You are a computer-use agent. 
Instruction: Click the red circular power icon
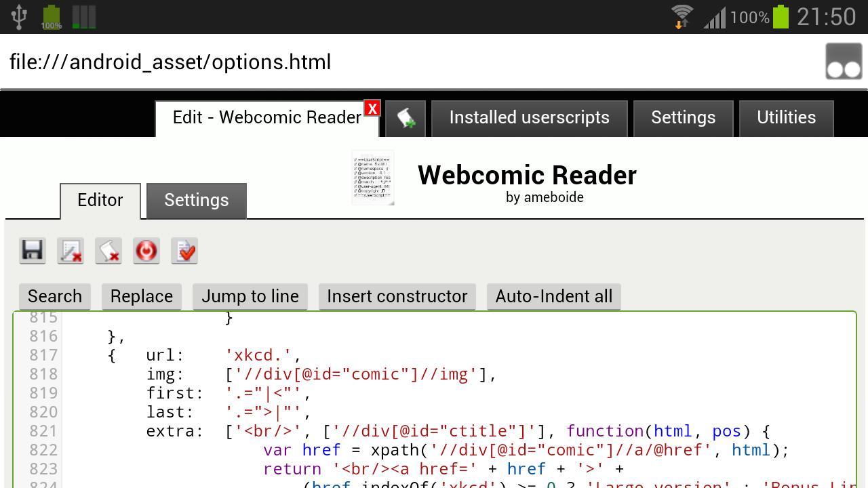point(146,250)
